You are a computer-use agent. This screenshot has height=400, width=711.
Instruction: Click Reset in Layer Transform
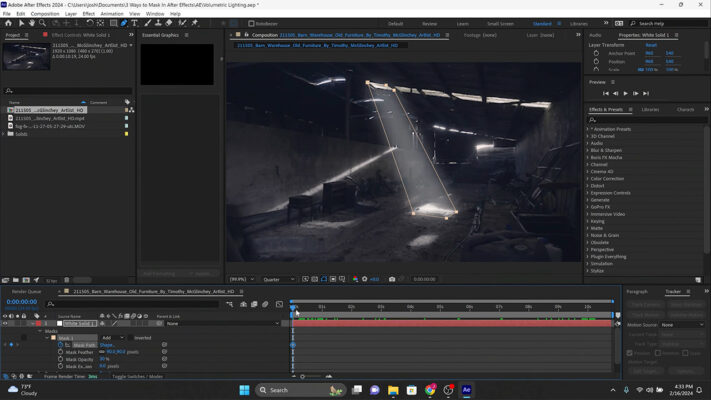pyautogui.click(x=651, y=45)
